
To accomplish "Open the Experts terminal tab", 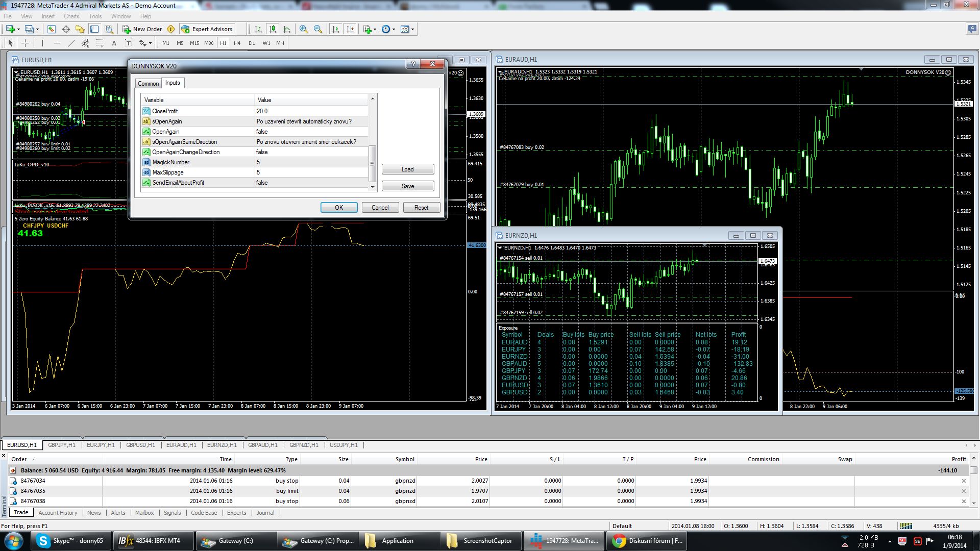I will (x=236, y=513).
